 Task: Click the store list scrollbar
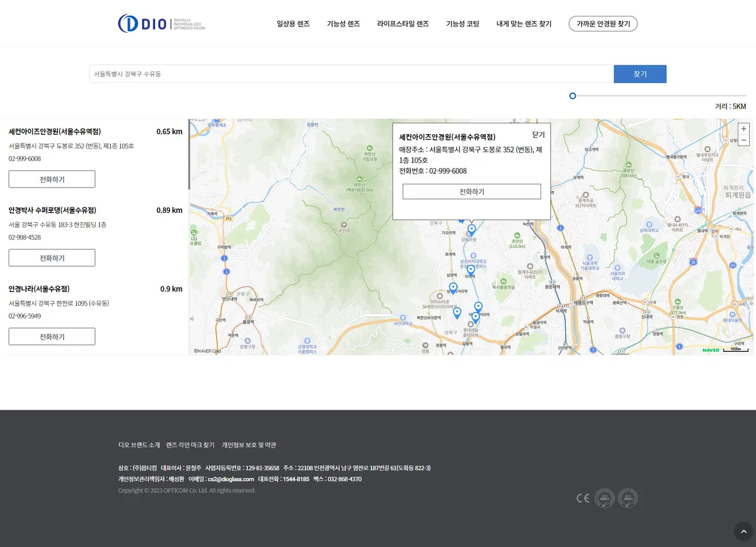coord(189,155)
